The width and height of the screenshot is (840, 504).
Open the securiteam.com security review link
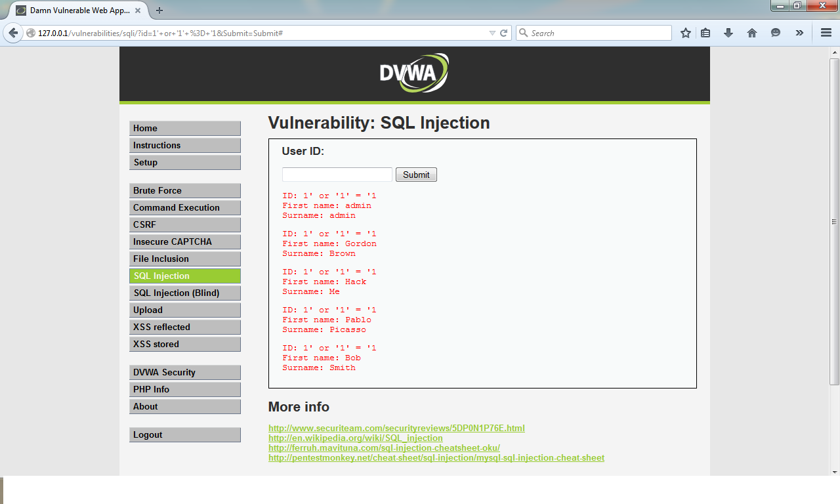[x=396, y=428]
